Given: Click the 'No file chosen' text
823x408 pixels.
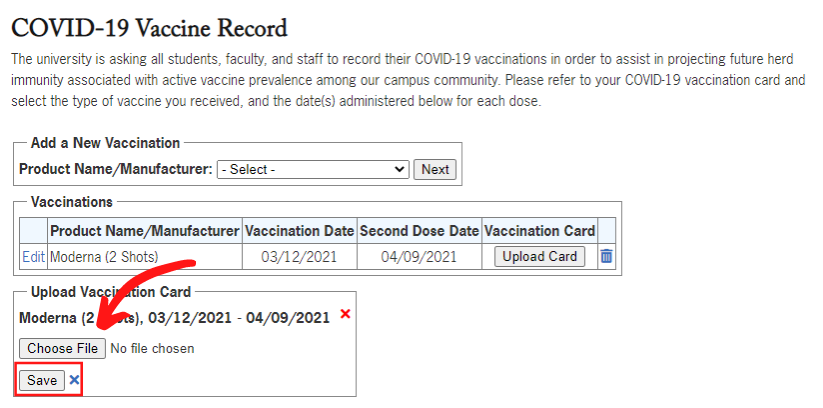Looking at the screenshot, I should (x=152, y=348).
